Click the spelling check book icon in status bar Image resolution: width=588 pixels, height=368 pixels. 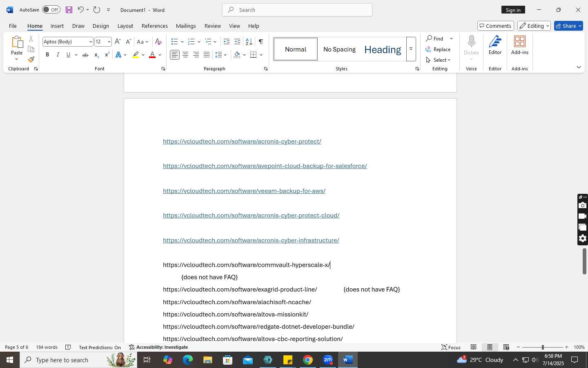[x=68, y=347]
